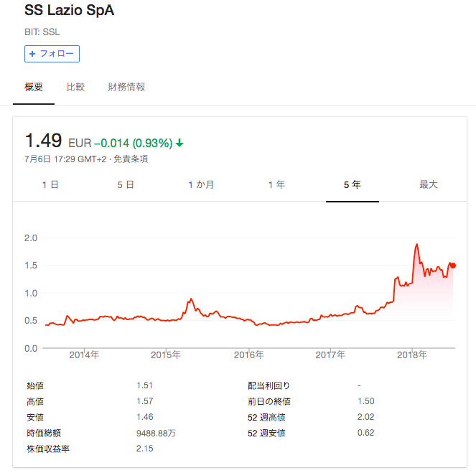Click the 2018年 axis label
The image size is (476, 473).
[412, 355]
